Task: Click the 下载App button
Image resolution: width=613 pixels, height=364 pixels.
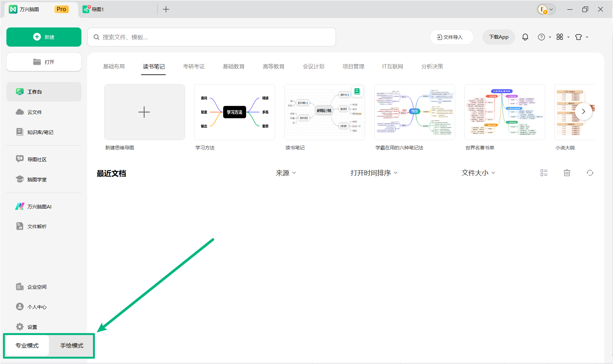Action: pyautogui.click(x=499, y=37)
